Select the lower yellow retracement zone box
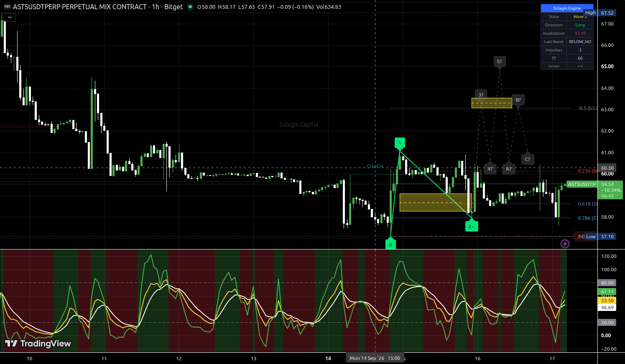625x364 pixels. [436, 202]
